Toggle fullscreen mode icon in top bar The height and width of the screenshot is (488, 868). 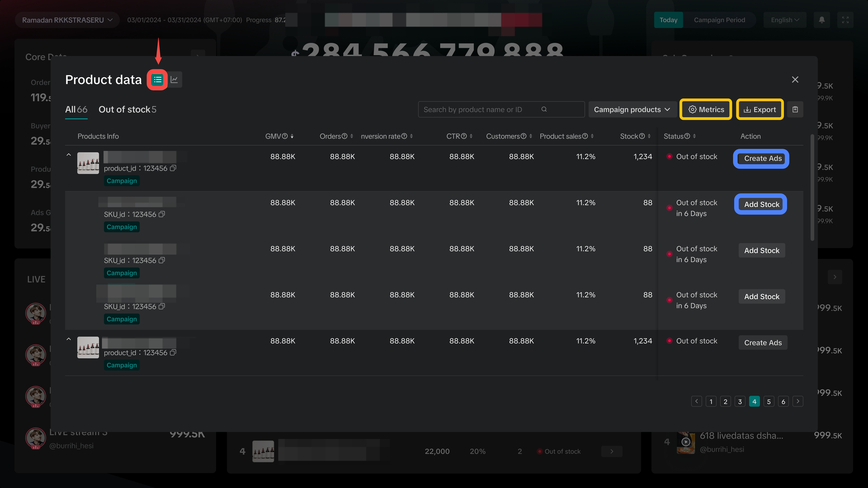pos(845,20)
